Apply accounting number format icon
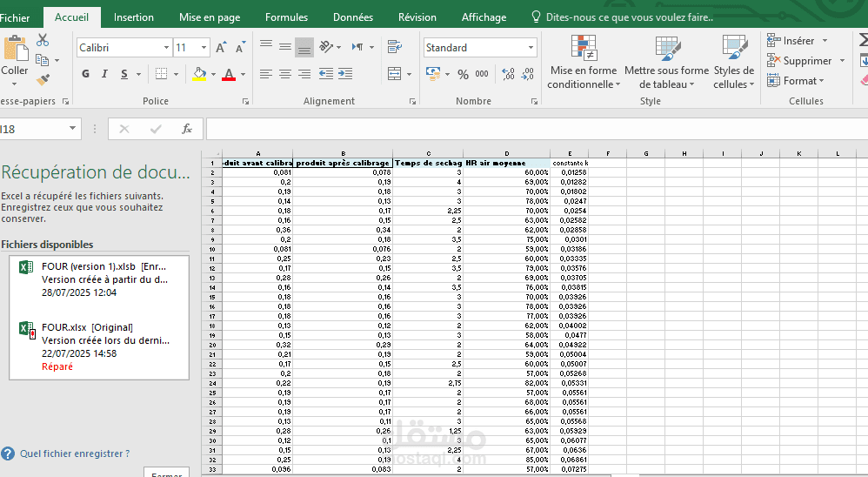Viewport: 868px width, 477px height. click(x=433, y=74)
